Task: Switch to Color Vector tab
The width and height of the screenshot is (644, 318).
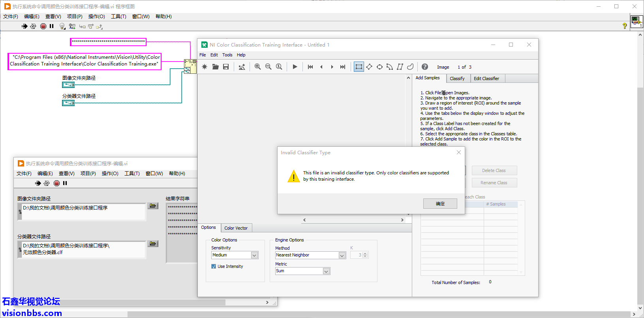Action: tap(236, 228)
